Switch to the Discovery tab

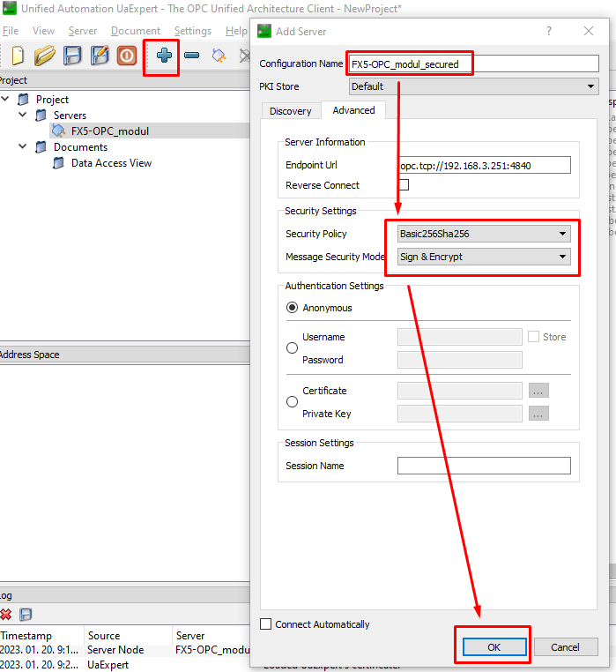tap(291, 111)
